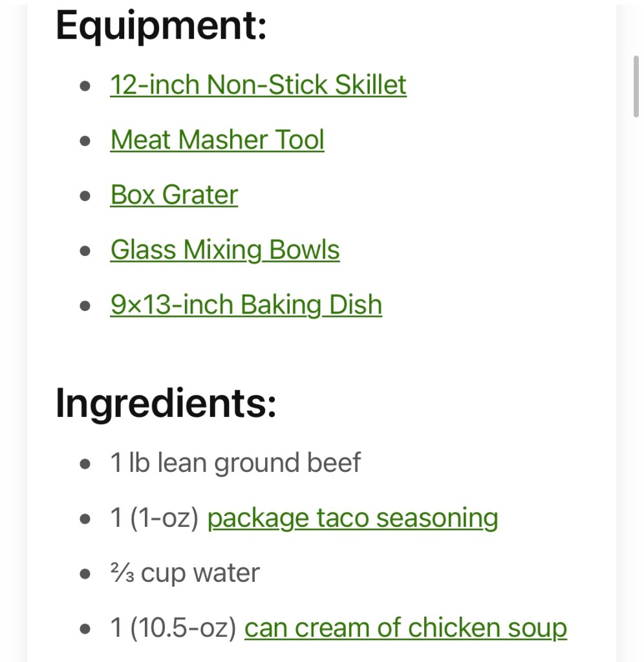Click the bullet beside Meat Masher Tool
Screen dimensions: 644x662
[85, 141]
